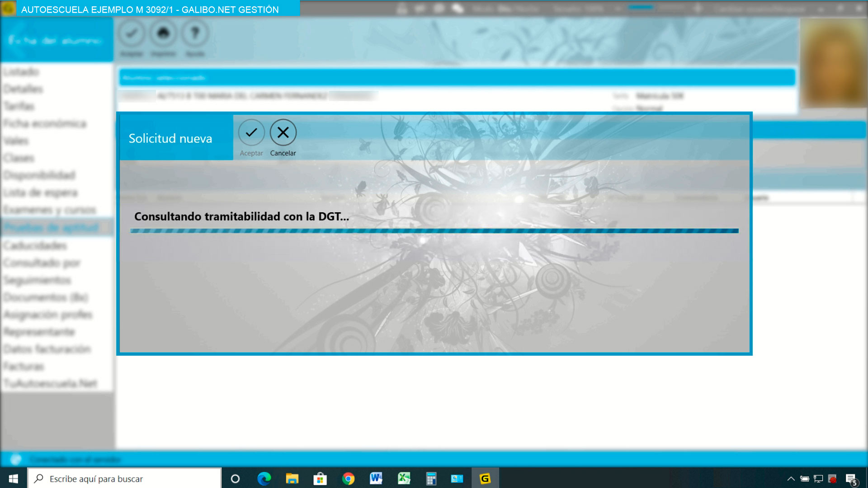Open Microsoft Store from taskbar
The image size is (868, 488).
(320, 479)
